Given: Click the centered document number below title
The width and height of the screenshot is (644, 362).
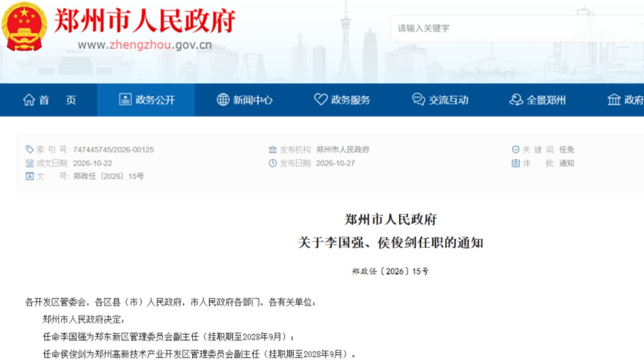Looking at the screenshot, I should click(390, 271).
